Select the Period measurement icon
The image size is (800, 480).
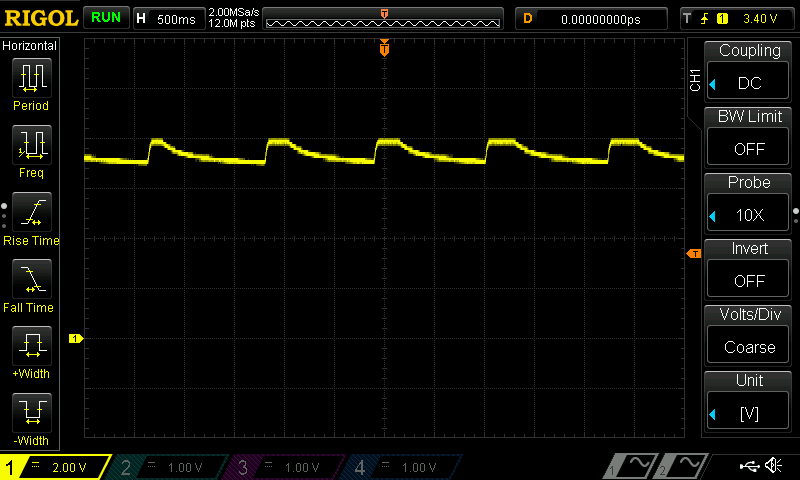(30, 77)
